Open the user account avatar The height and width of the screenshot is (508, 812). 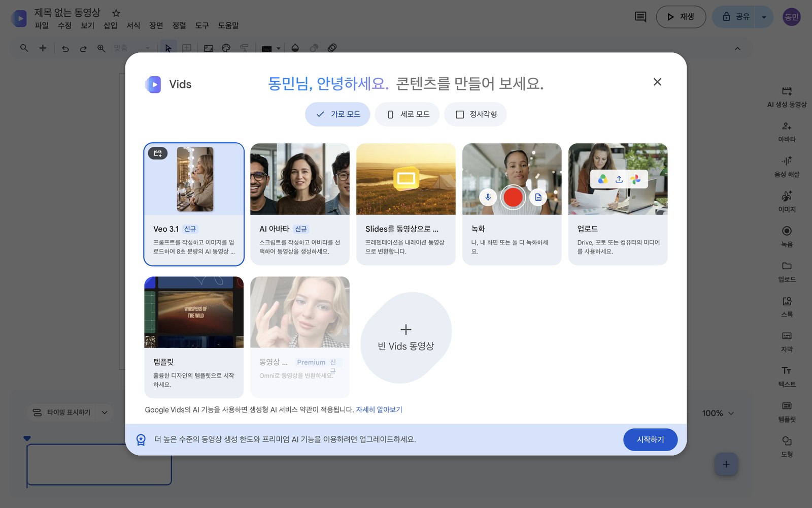[791, 17]
